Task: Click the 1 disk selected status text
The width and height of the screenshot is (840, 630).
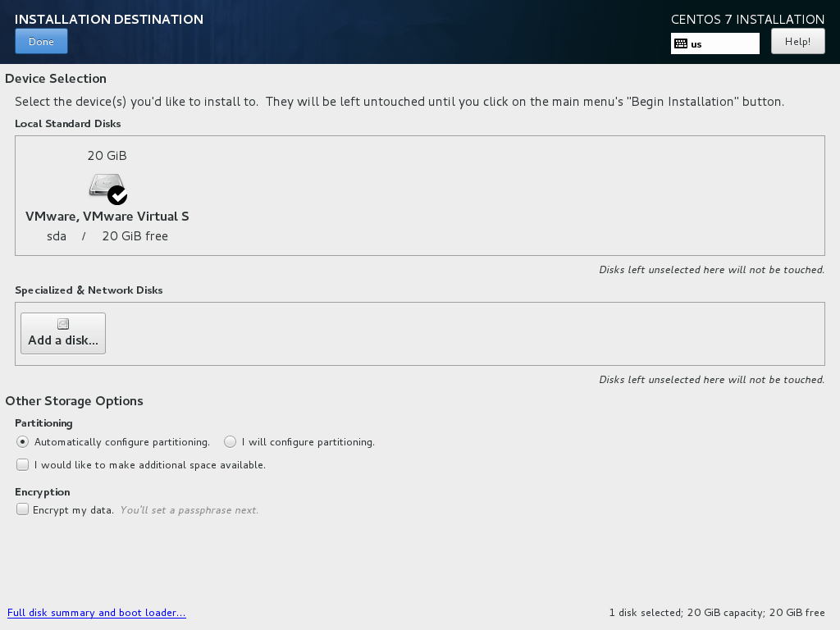Action: point(717,612)
